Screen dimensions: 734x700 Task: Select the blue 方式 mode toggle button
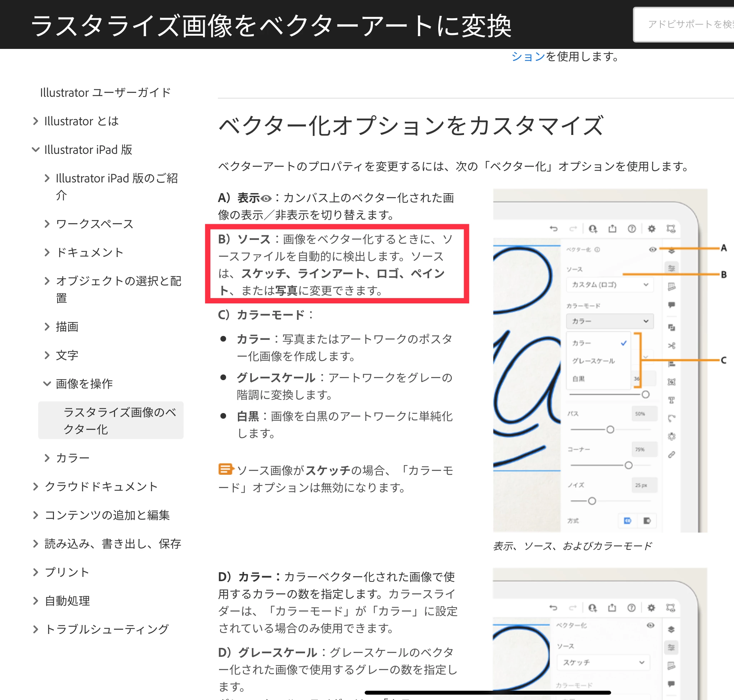click(627, 520)
